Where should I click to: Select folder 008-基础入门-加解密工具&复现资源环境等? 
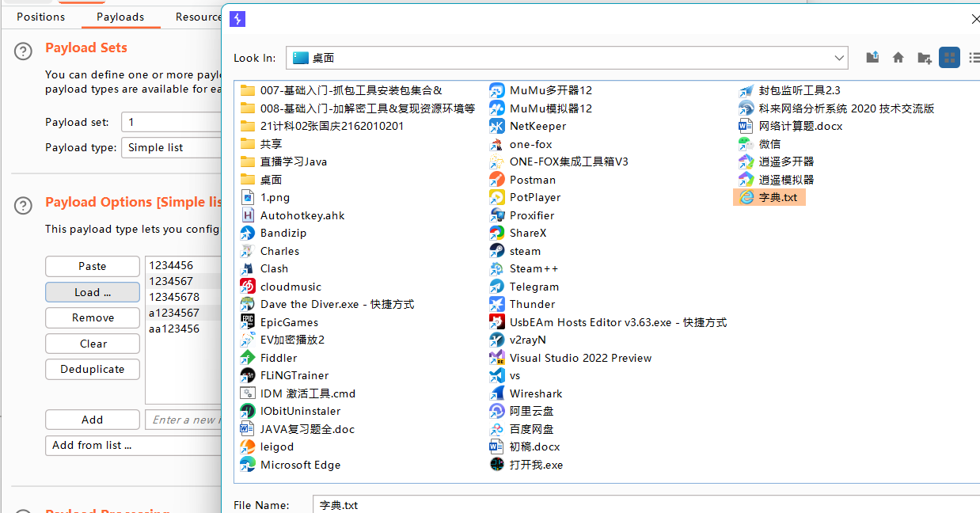point(357,108)
